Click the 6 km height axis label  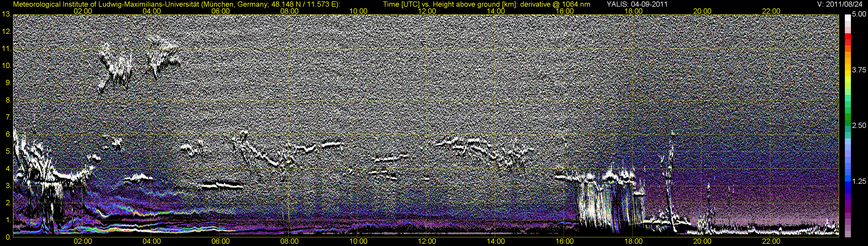tap(8, 135)
